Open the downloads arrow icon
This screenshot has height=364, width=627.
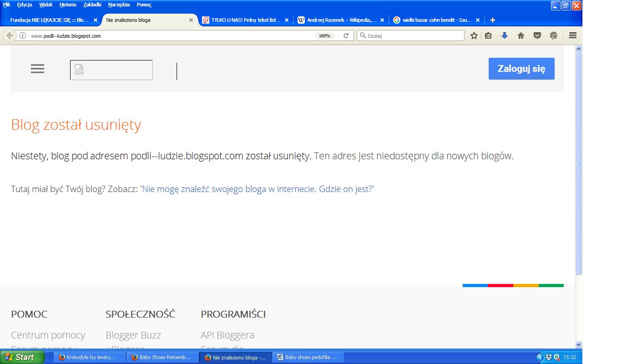coord(504,35)
